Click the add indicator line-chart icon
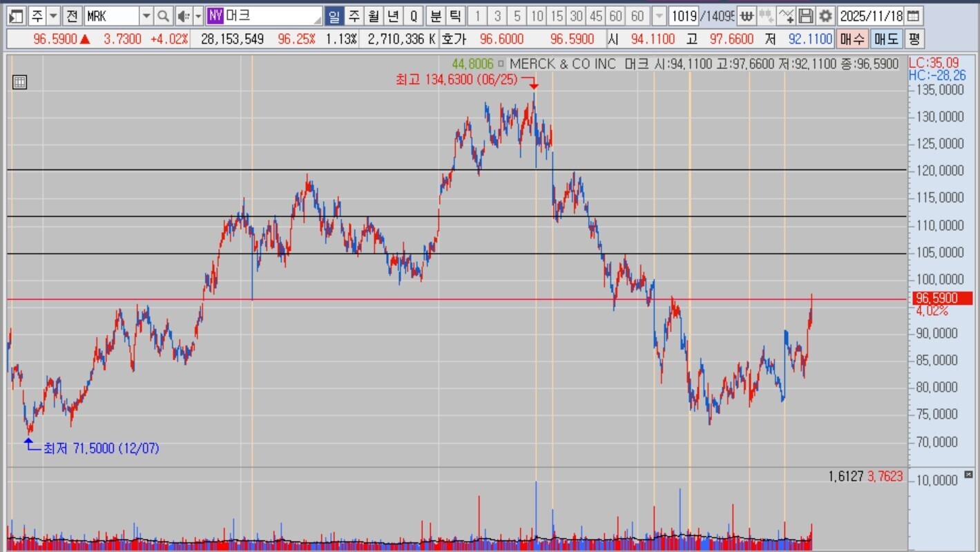This screenshot has height=552, width=980. (786, 16)
